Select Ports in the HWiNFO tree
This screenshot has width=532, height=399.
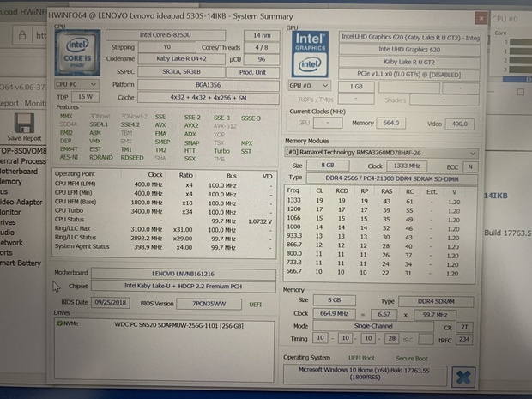point(6,253)
